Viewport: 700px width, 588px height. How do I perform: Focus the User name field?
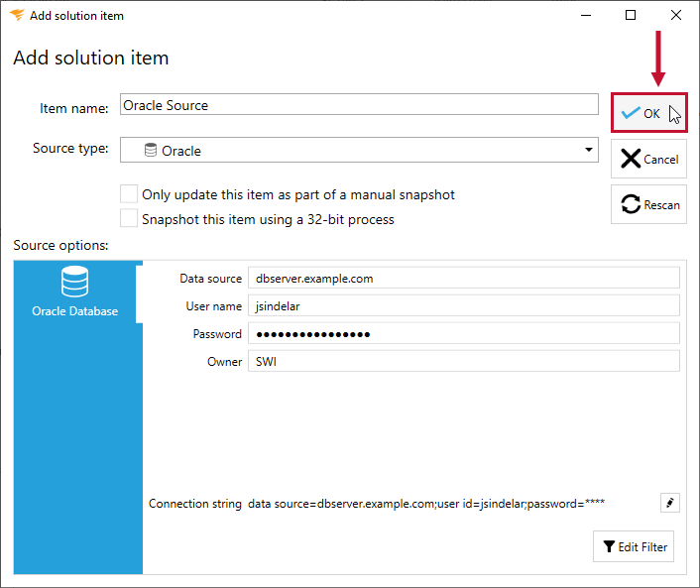coord(464,305)
